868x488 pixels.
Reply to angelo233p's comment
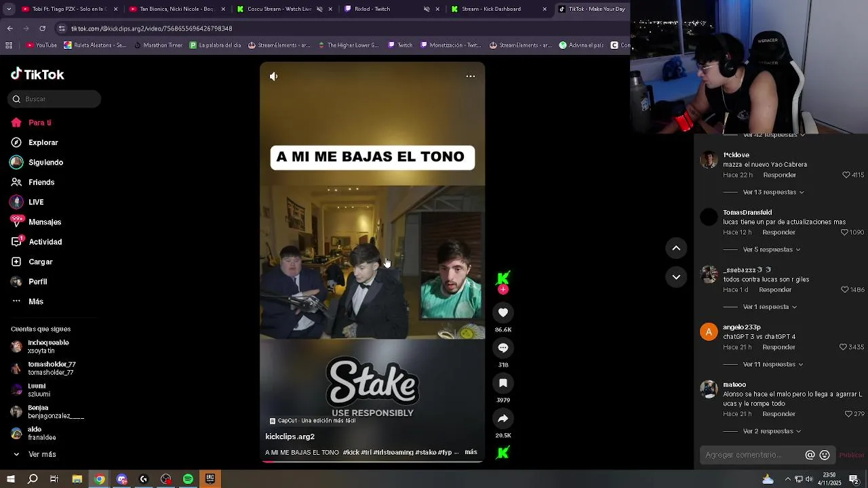[x=778, y=347]
